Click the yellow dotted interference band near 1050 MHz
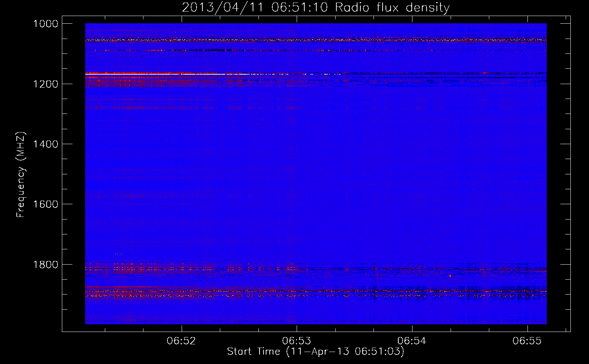Screen dimensions: 589x364 [316, 40]
